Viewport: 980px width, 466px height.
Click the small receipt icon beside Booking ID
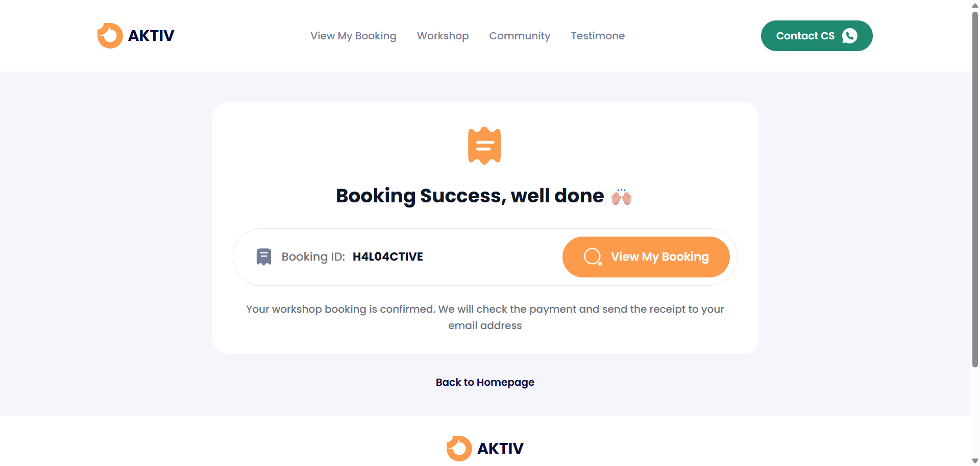click(x=264, y=257)
